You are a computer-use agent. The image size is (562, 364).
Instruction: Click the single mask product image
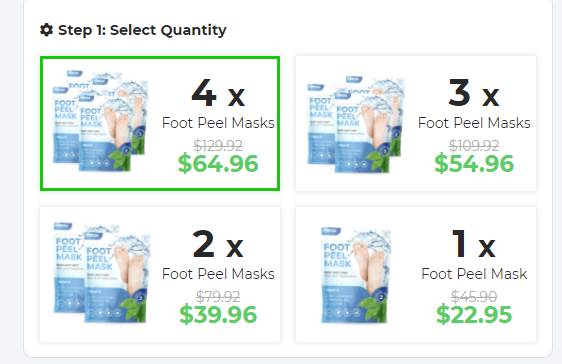coord(356,275)
